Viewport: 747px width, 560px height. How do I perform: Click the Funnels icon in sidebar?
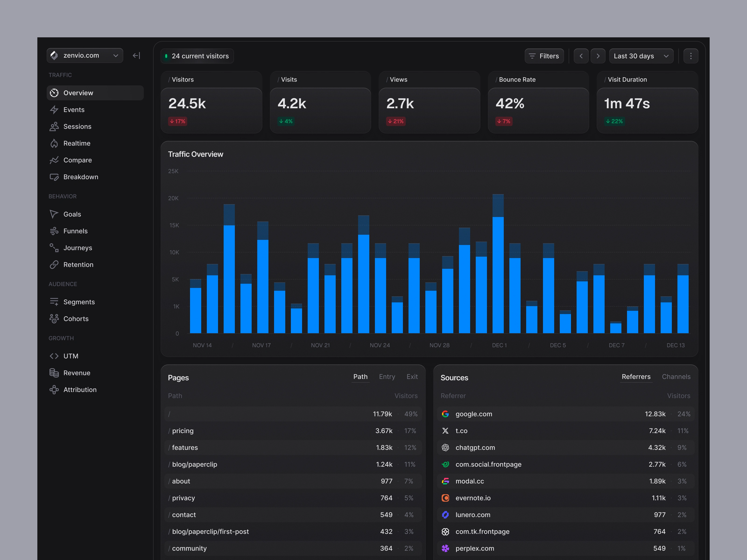54,231
